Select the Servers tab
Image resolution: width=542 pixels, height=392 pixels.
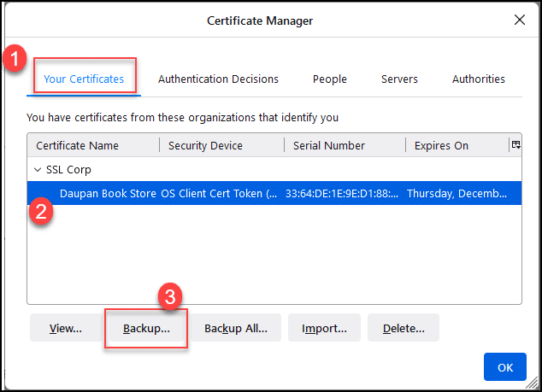pyautogui.click(x=399, y=79)
